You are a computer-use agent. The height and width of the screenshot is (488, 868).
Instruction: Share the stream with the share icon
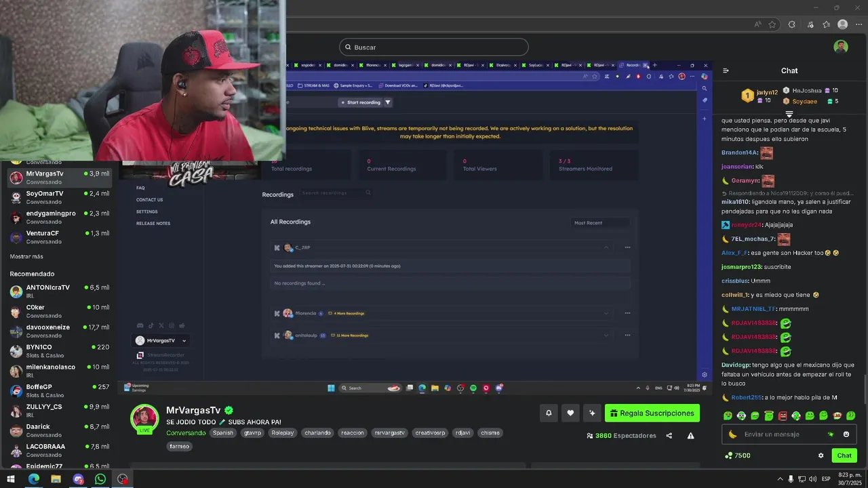point(669,436)
